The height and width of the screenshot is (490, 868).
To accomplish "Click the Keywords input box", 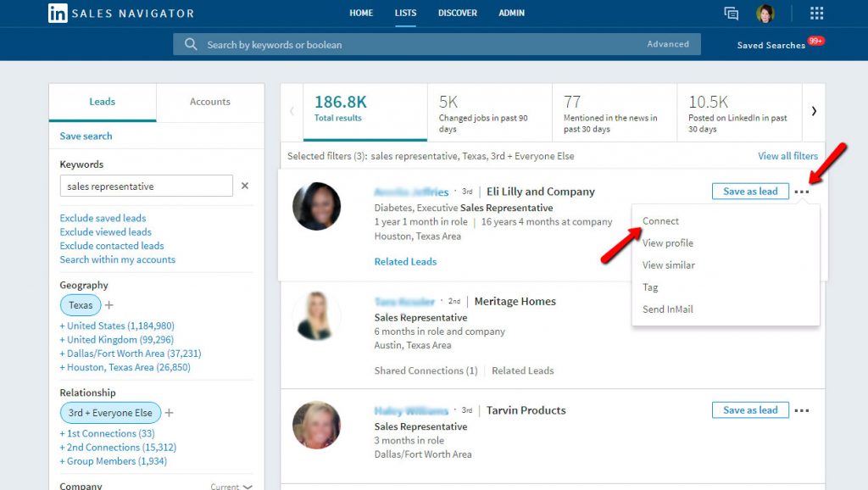I will click(146, 186).
